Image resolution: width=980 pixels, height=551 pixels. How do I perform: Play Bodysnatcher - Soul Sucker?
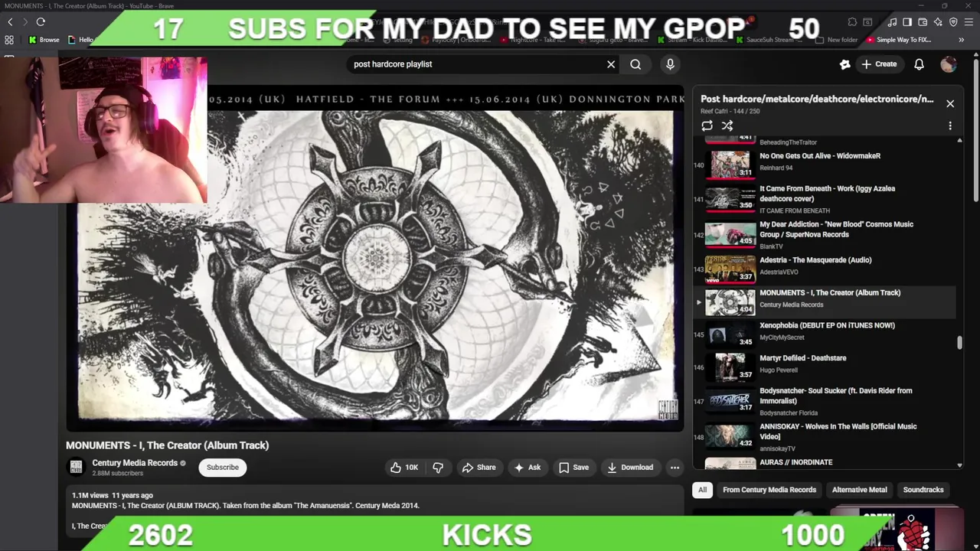coord(823,401)
